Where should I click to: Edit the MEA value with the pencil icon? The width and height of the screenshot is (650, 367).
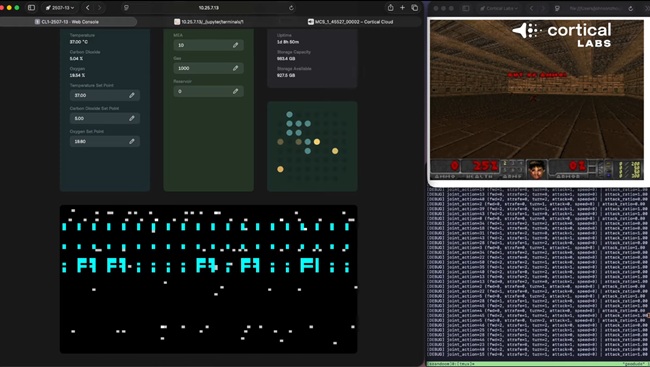(235, 45)
